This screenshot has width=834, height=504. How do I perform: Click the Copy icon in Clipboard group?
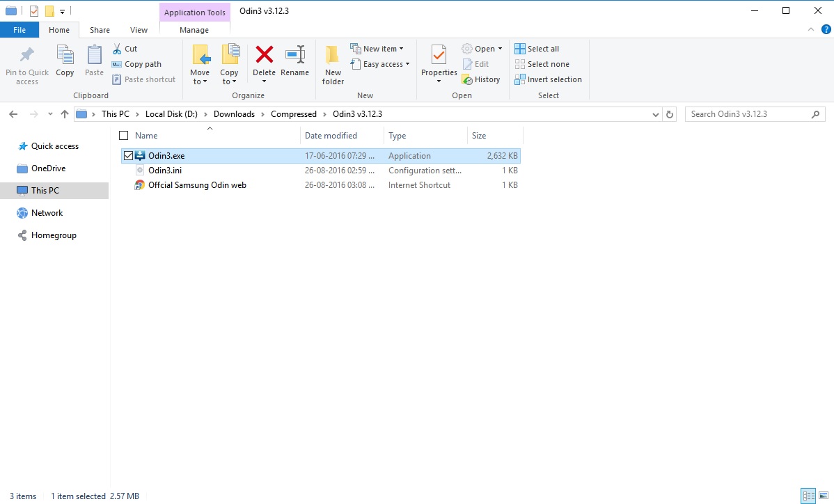click(65, 55)
